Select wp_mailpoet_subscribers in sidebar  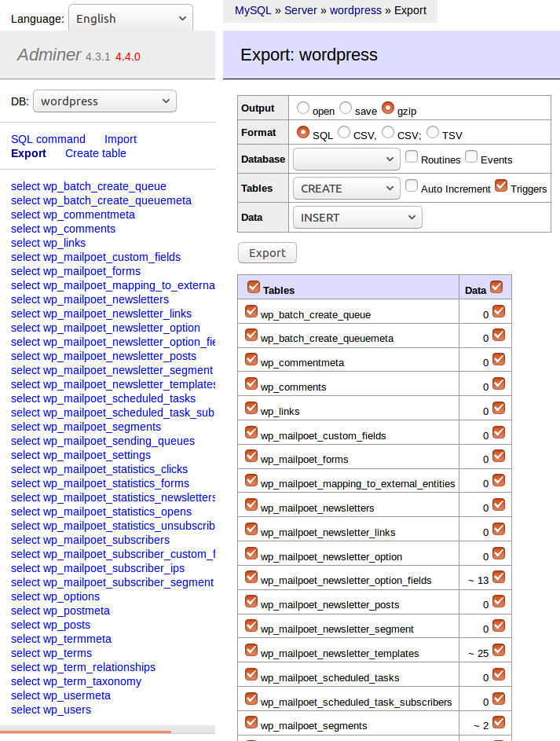[x=90, y=540]
